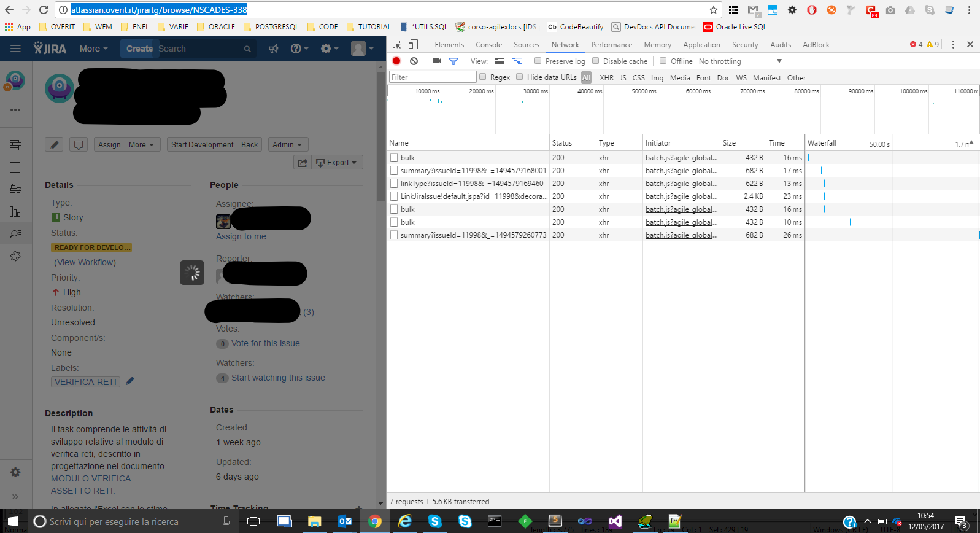
Task: Click the Start Development button
Action: pos(202,145)
